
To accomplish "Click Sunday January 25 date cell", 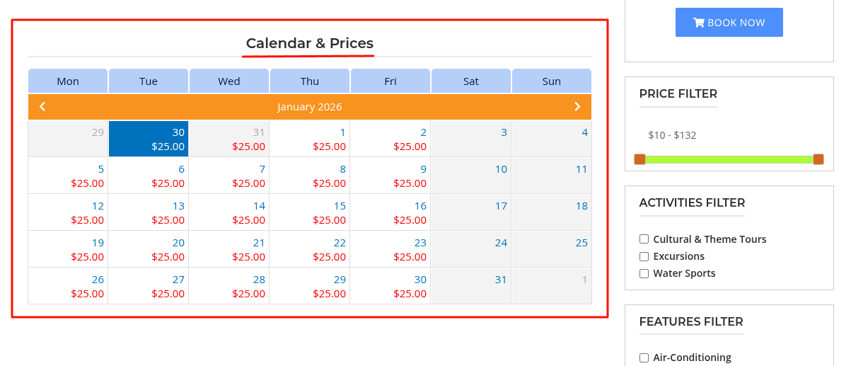I will point(552,249).
